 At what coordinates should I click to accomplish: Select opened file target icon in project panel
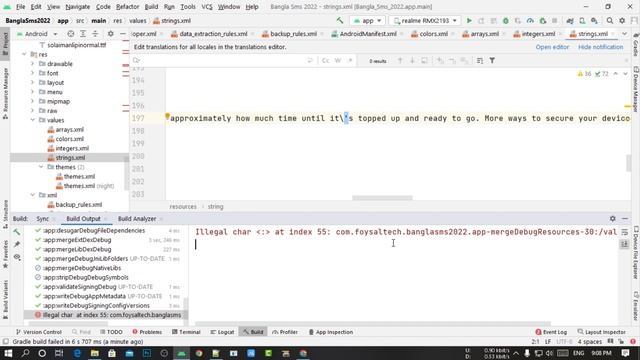71,34
